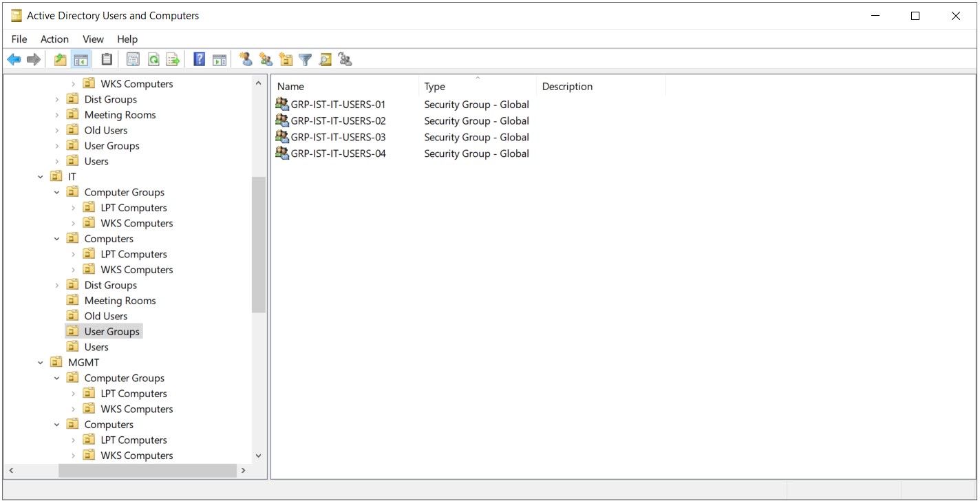
Task: Select WKS Computers under MGMT Computer Groups
Action: [137, 409]
